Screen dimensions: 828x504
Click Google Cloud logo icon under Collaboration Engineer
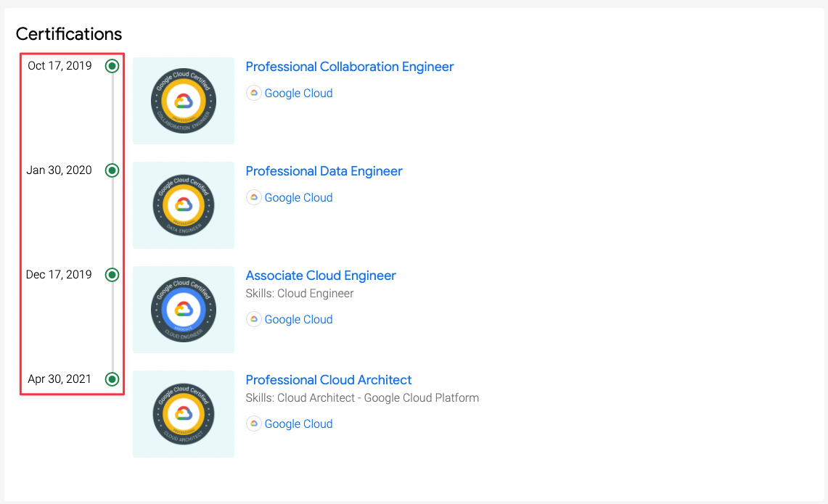(254, 93)
